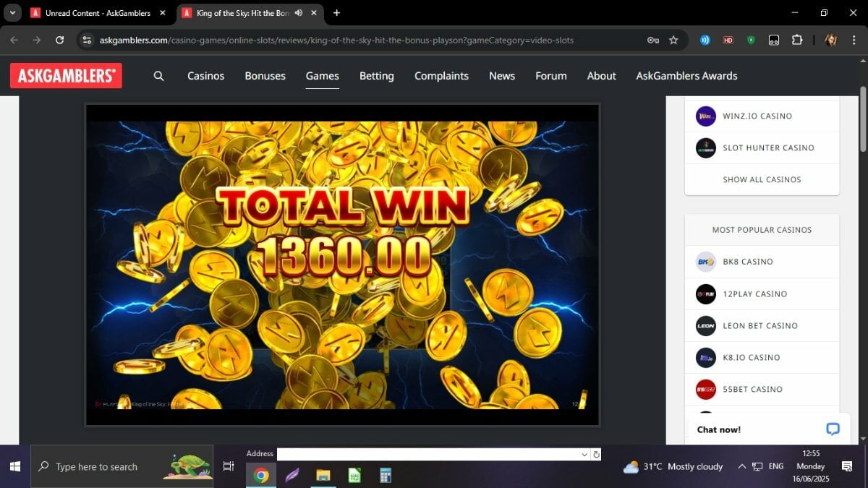868x488 pixels.
Task: Open the Calculator taskbar icon
Action: (x=386, y=475)
